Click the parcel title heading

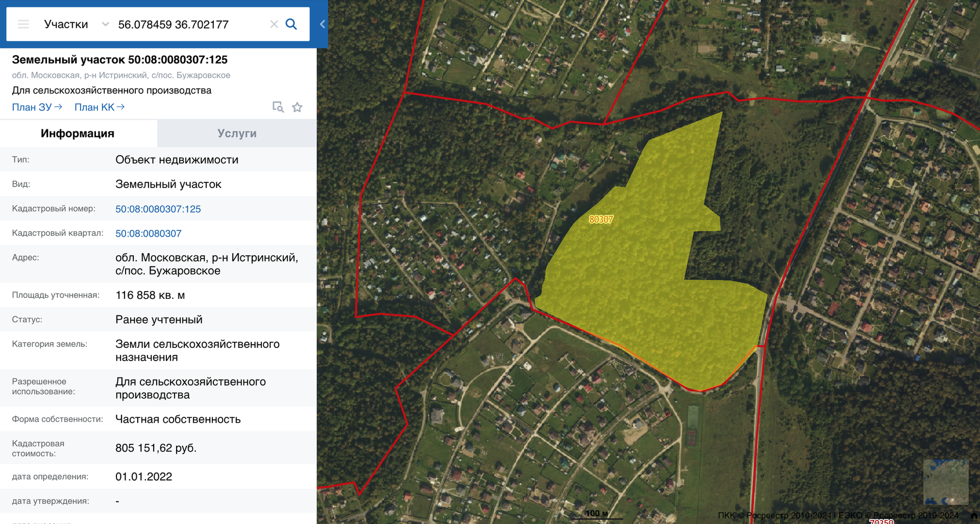[x=120, y=60]
